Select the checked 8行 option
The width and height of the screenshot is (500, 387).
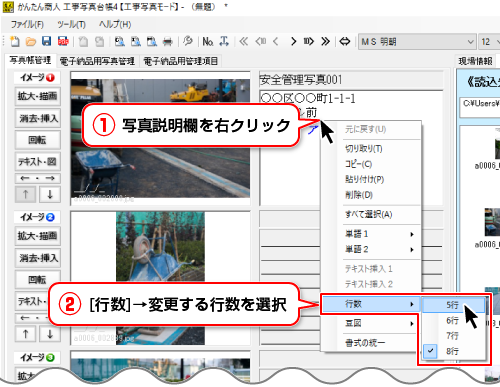453,351
